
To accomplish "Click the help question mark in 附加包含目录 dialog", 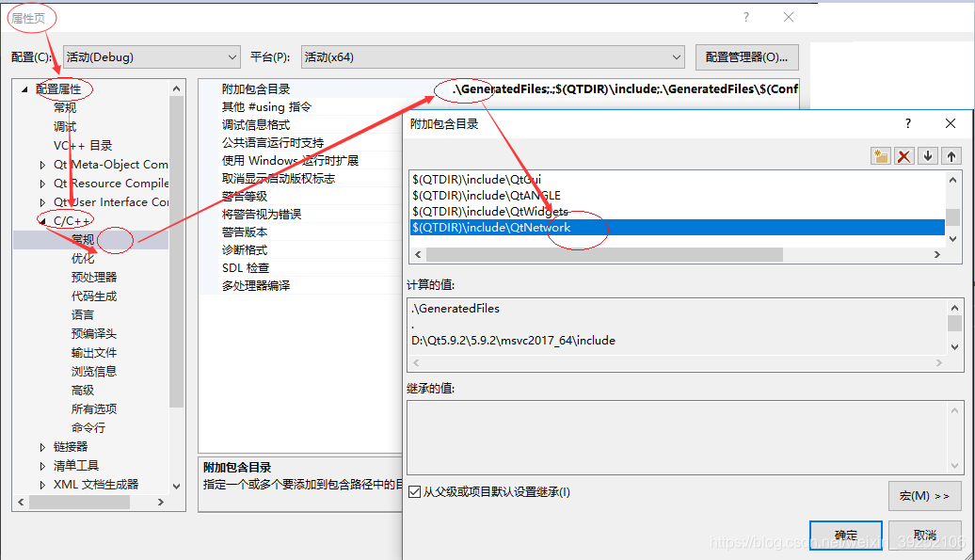I will click(x=908, y=123).
